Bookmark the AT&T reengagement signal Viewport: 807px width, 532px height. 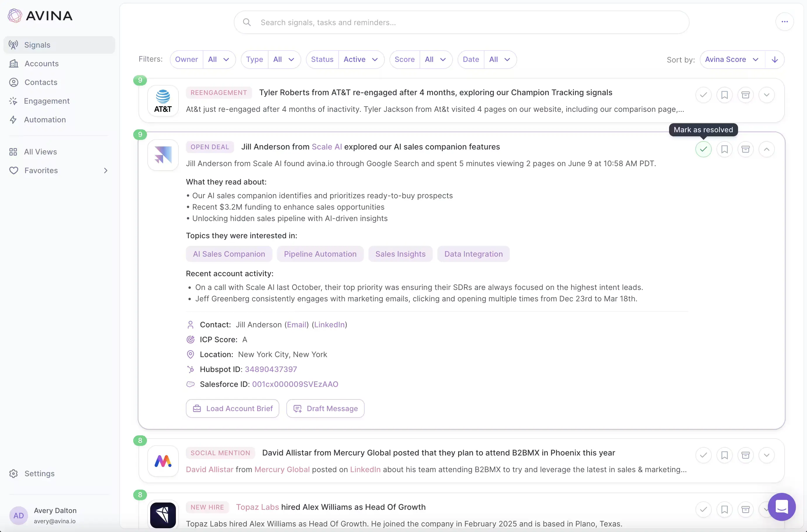point(724,95)
